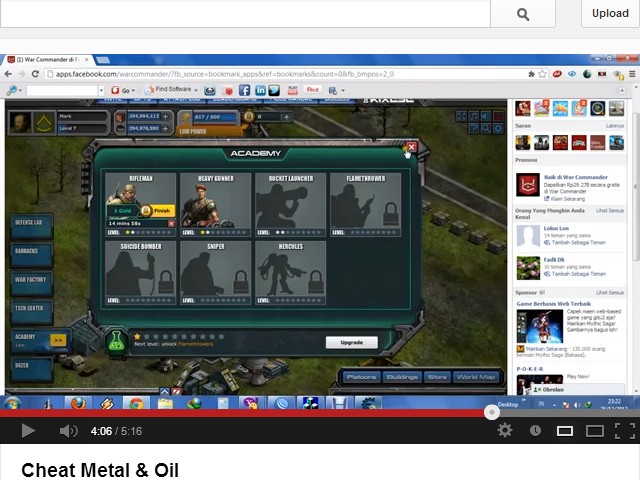Toggle game fullscreen icon
The image size is (640, 480).
pyautogui.click(x=461, y=116)
